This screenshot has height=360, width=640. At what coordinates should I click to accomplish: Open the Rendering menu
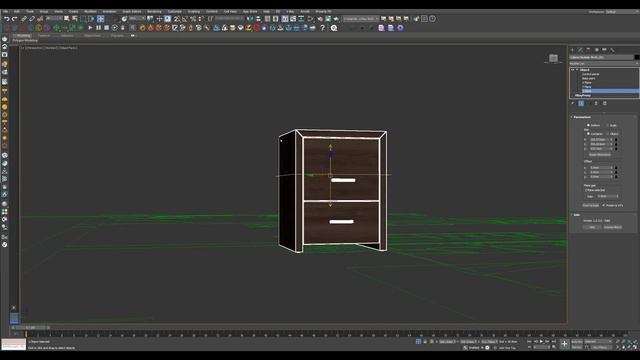tap(154, 11)
